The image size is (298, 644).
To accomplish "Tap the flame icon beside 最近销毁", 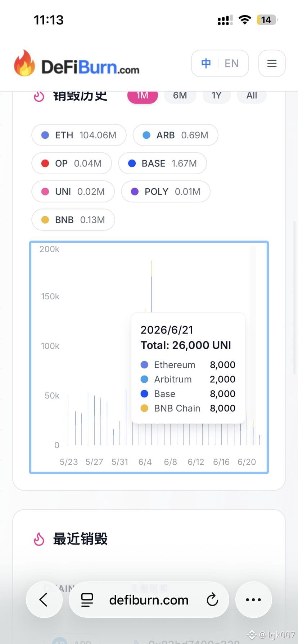I will (39, 539).
